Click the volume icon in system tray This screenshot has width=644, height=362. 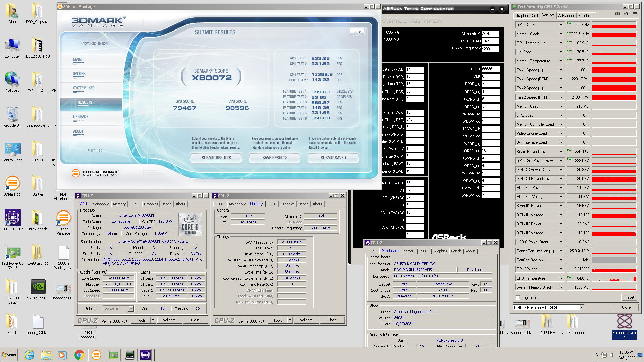click(x=612, y=355)
